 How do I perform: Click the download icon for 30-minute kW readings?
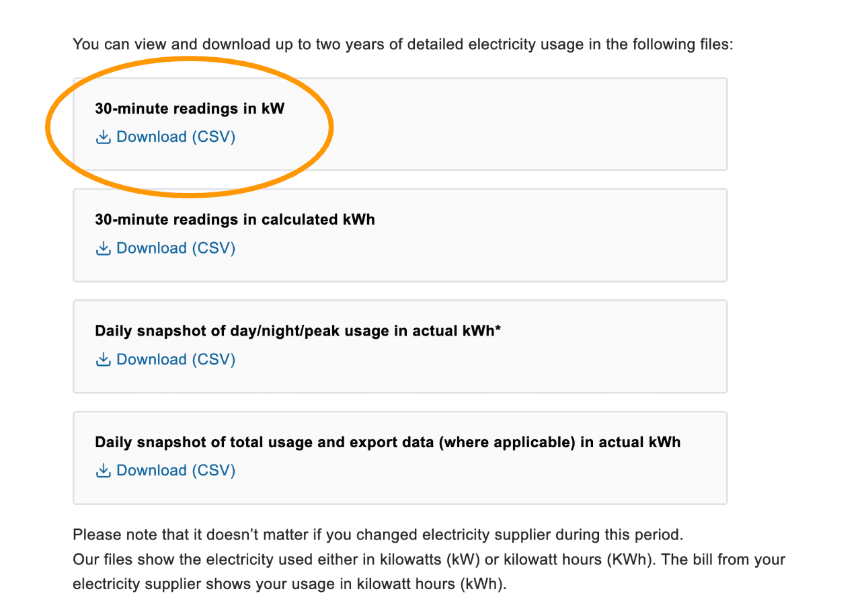click(x=103, y=137)
